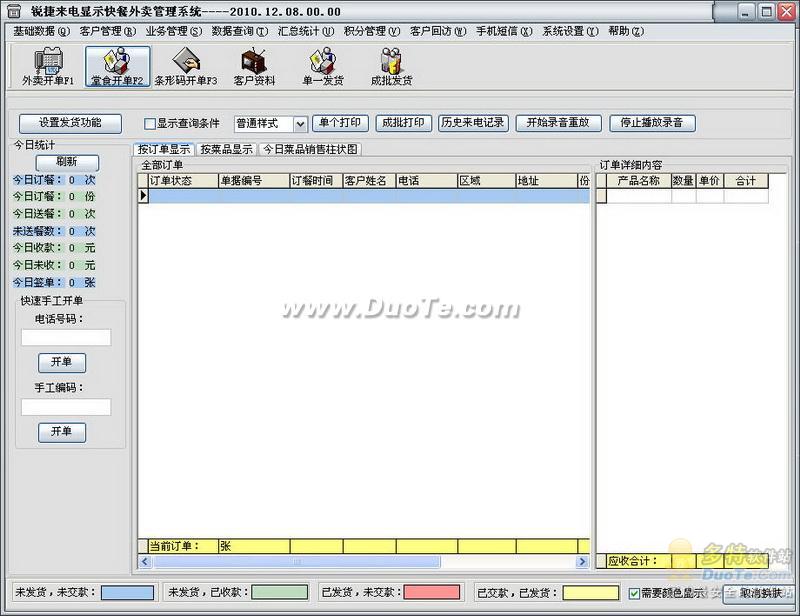The width and height of the screenshot is (800, 616).
Task: Click 合计 column header
Action: point(746,181)
